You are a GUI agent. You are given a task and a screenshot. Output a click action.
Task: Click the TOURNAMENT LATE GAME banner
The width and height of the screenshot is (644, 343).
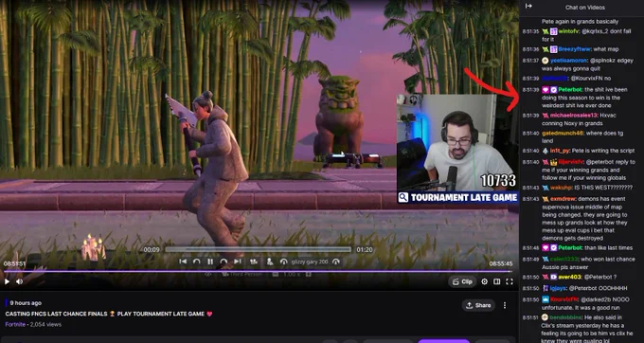[457, 198]
